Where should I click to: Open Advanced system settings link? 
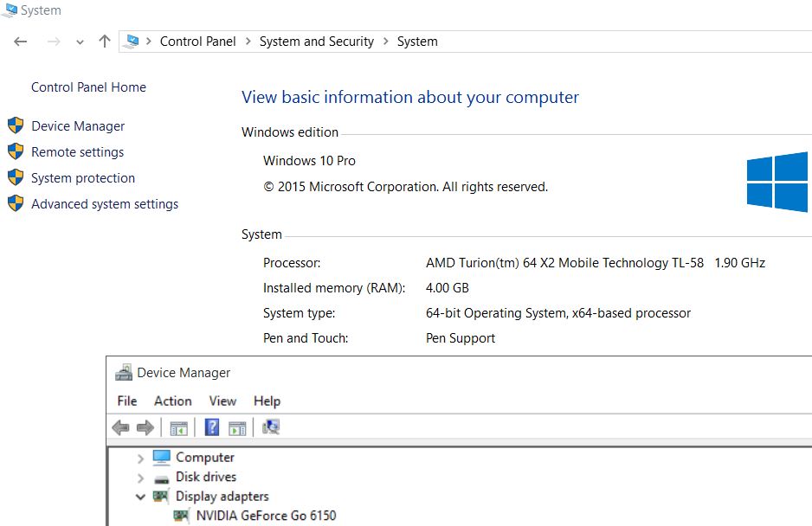tap(105, 204)
